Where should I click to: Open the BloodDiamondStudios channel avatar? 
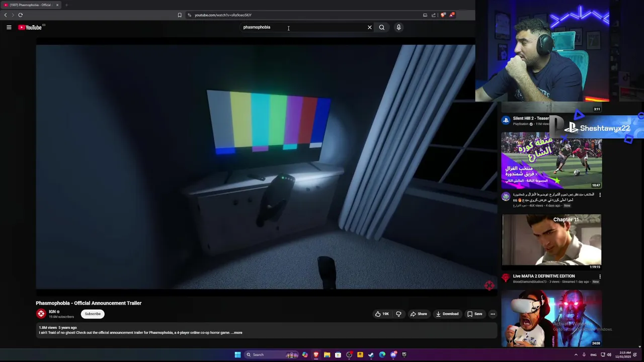pos(506,278)
